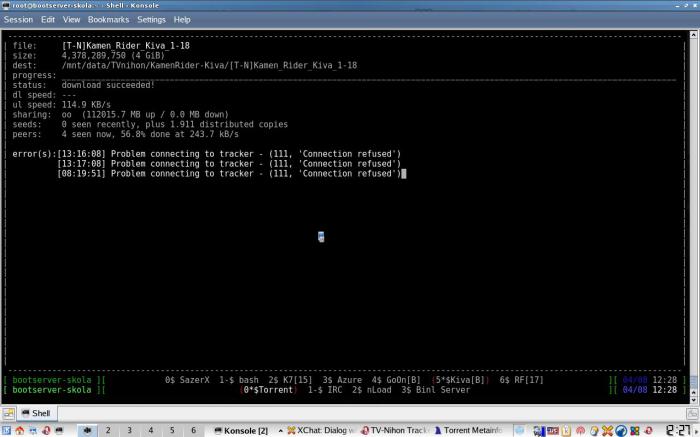Click the close-session icon at tab bar right
The width and height of the screenshot is (700, 437).
tap(692, 413)
